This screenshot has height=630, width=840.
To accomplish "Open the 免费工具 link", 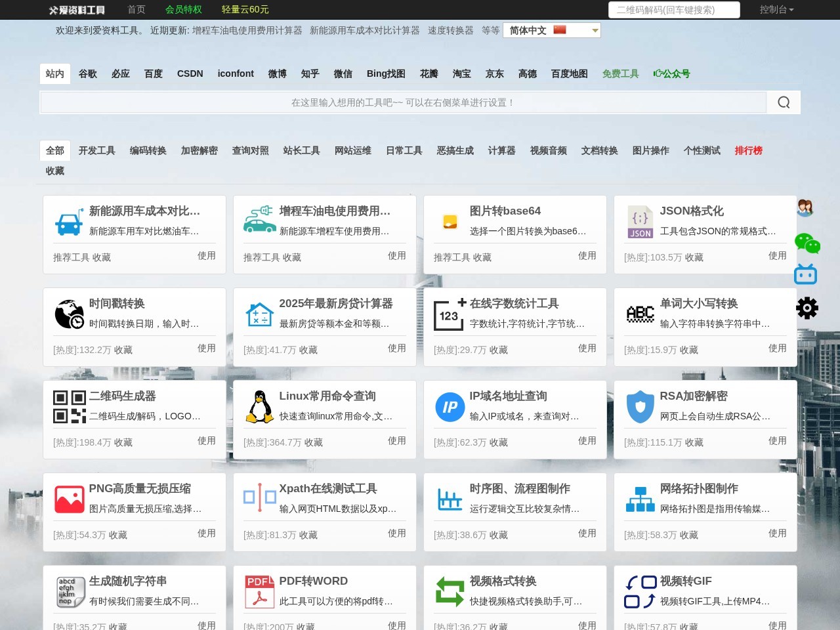I will coord(621,73).
